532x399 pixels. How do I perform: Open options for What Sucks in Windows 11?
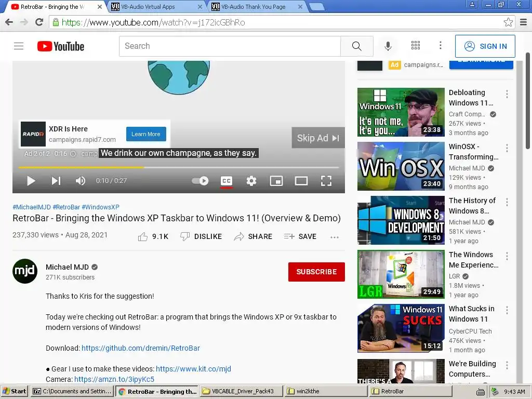[x=507, y=310]
